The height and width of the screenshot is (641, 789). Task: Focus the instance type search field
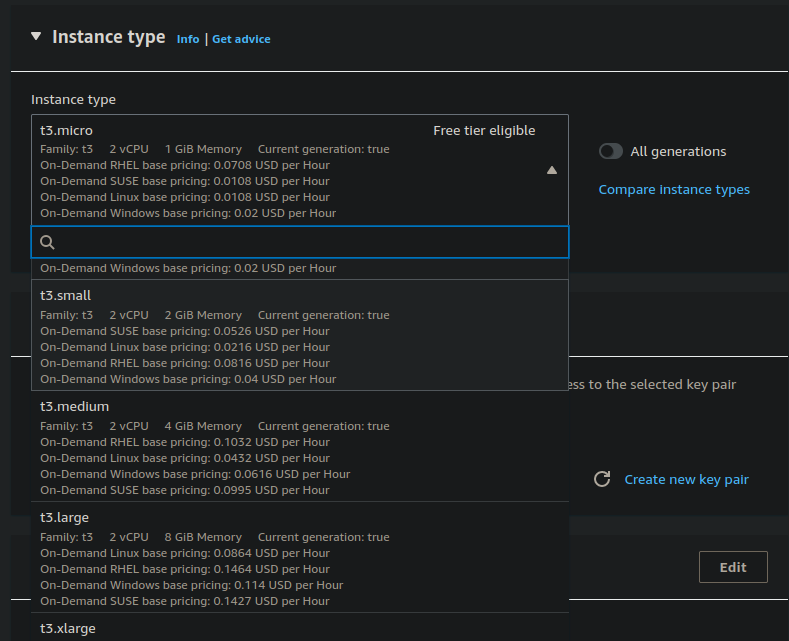tap(300, 242)
